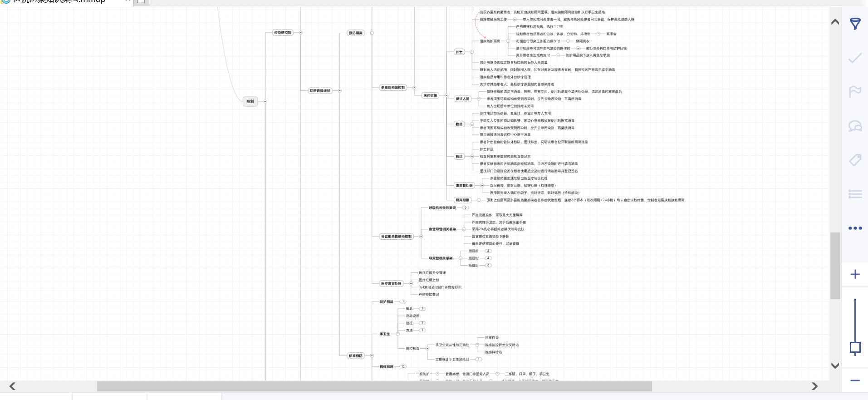Select the 保洁人员 topic node
Viewport: 868px width, 400px height.
click(462, 99)
